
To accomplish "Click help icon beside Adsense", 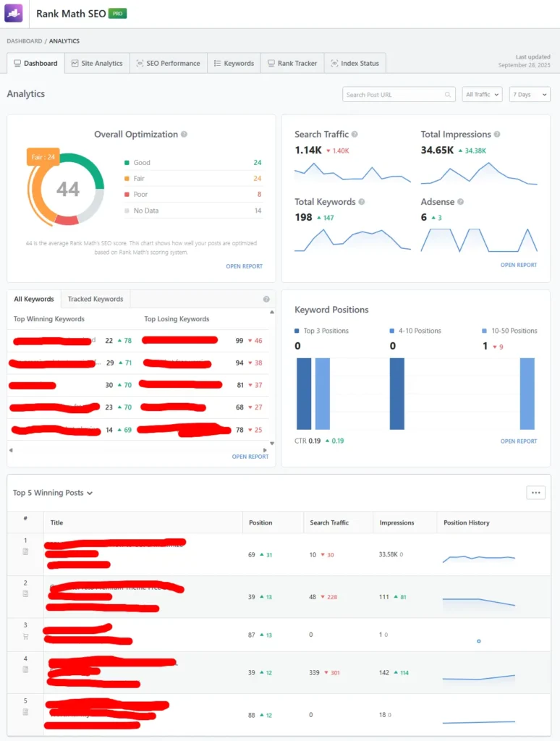I will coord(460,203).
